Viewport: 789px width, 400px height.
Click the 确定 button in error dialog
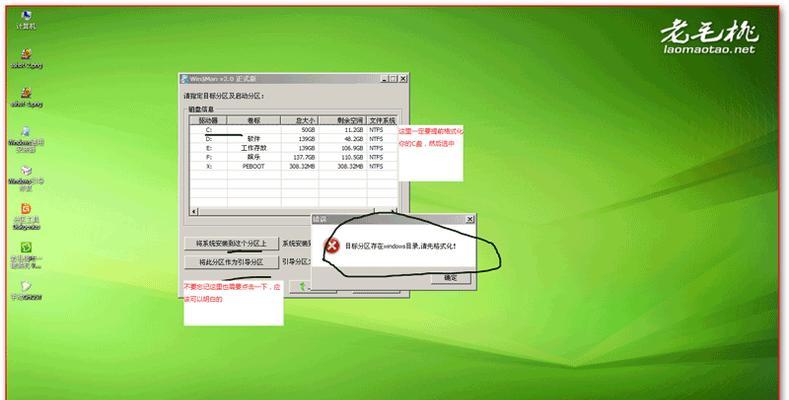pos(451,278)
